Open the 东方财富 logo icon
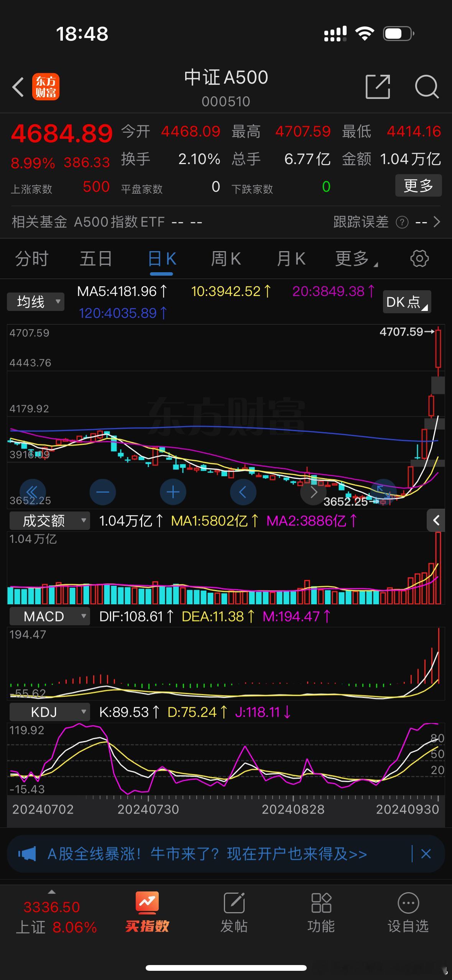 pyautogui.click(x=46, y=87)
